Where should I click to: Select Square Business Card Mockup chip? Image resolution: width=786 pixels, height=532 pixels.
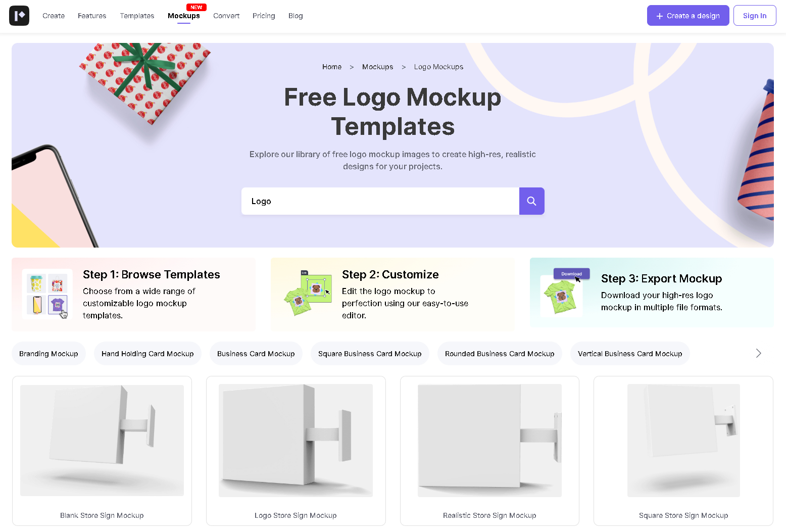pyautogui.click(x=370, y=354)
